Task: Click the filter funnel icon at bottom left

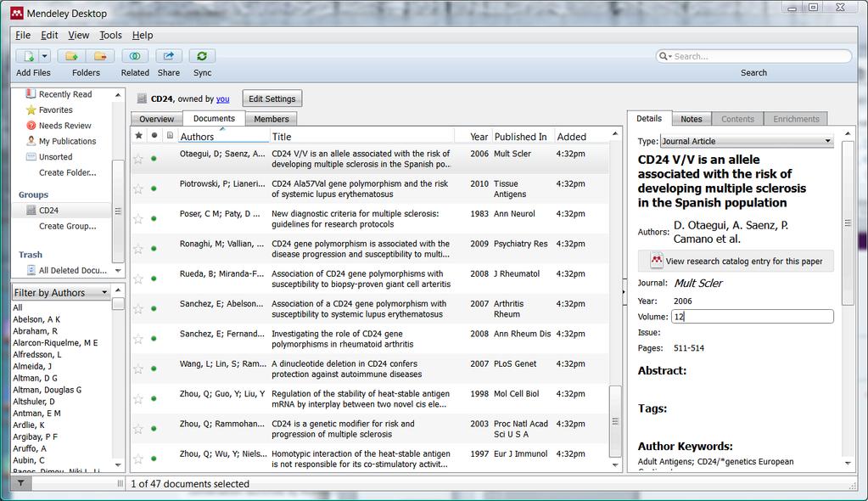Action: (x=20, y=483)
